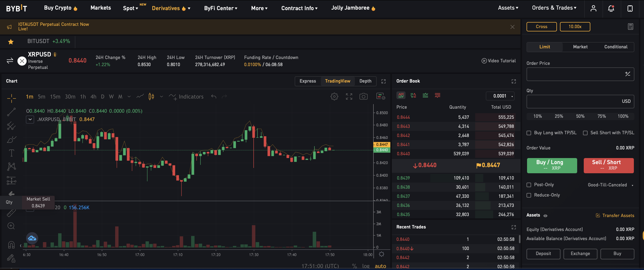Screen dimensions: 644x270
Task: Tick the Post-Only checkbox
Action: tap(529, 185)
